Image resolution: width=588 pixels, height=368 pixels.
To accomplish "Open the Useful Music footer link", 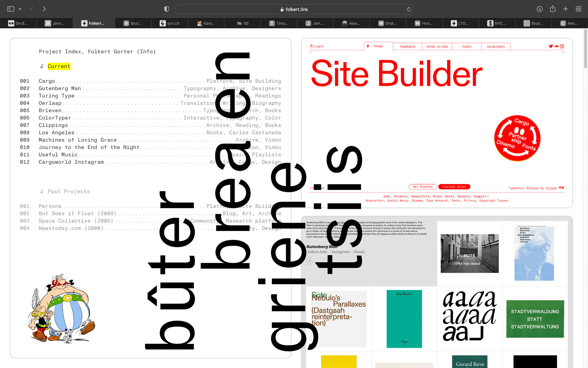I will (398, 201).
